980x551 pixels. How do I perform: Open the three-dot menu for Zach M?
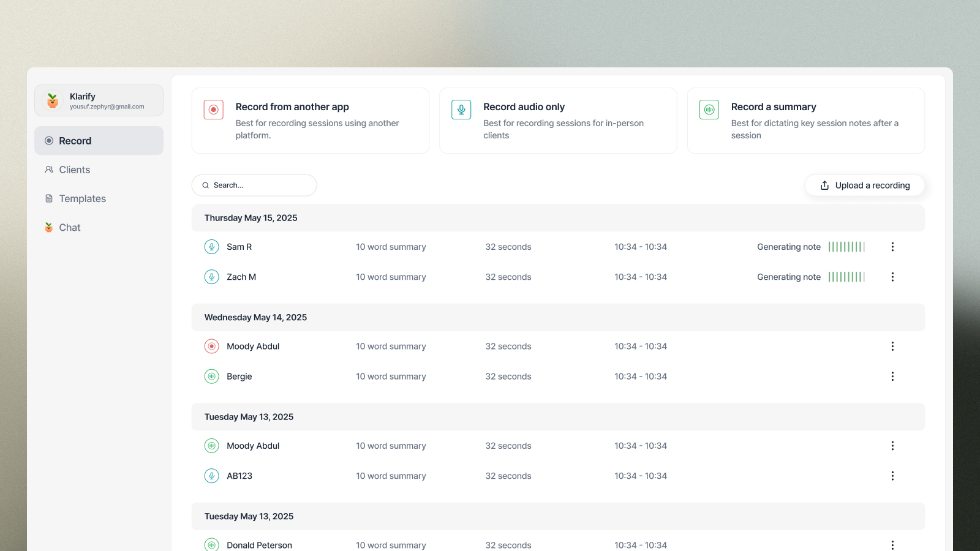click(x=892, y=277)
